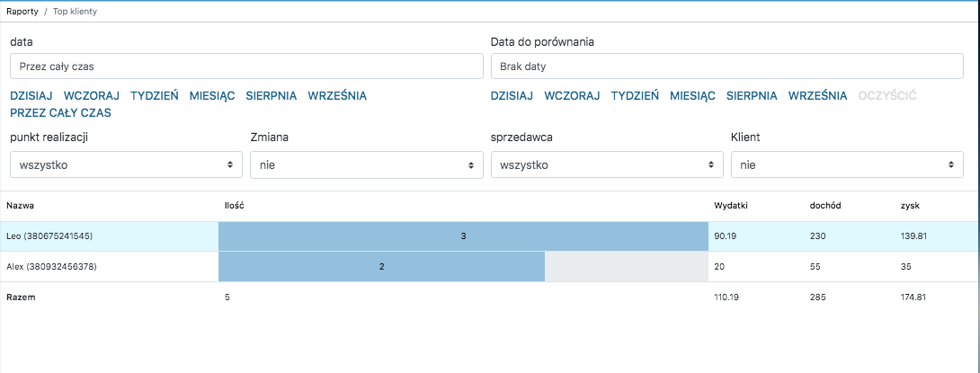Open the sprzedawca dropdown
This screenshot has height=373, width=980.
(607, 164)
